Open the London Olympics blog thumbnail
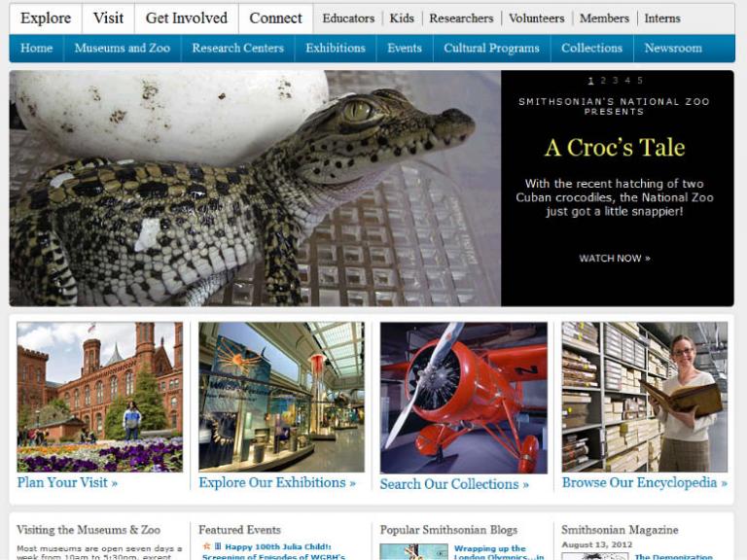 tap(414, 552)
